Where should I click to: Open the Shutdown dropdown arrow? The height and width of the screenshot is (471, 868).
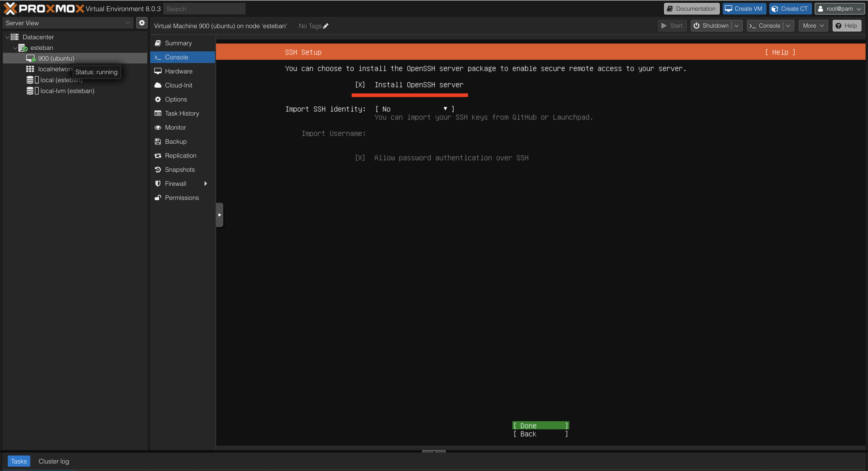click(736, 26)
